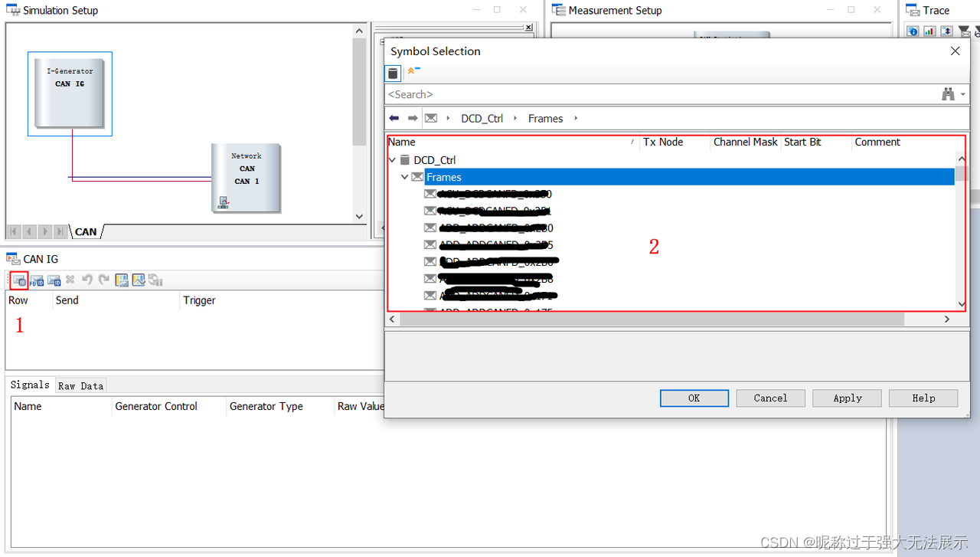Click the Apply button

tap(847, 398)
